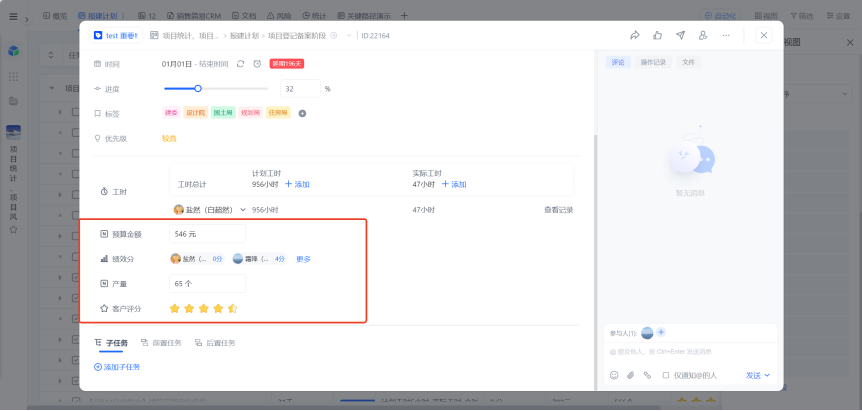The image size is (862, 411).
Task: Select the 后置任务 tab
Action: (x=215, y=343)
